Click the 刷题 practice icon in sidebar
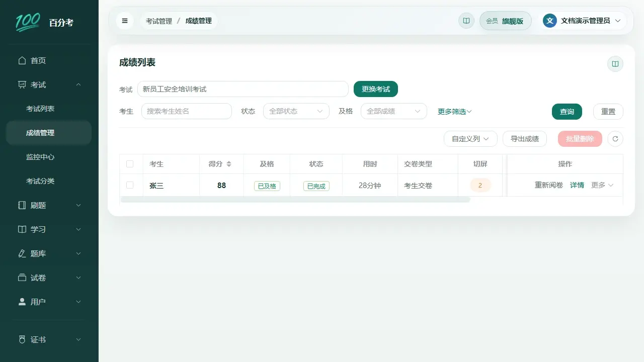The height and width of the screenshot is (362, 644). point(22,205)
